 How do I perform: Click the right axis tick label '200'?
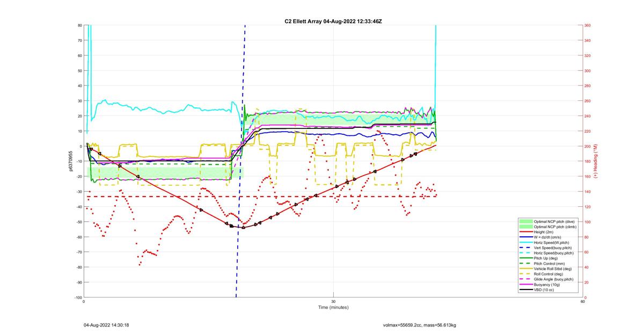tap(588, 146)
